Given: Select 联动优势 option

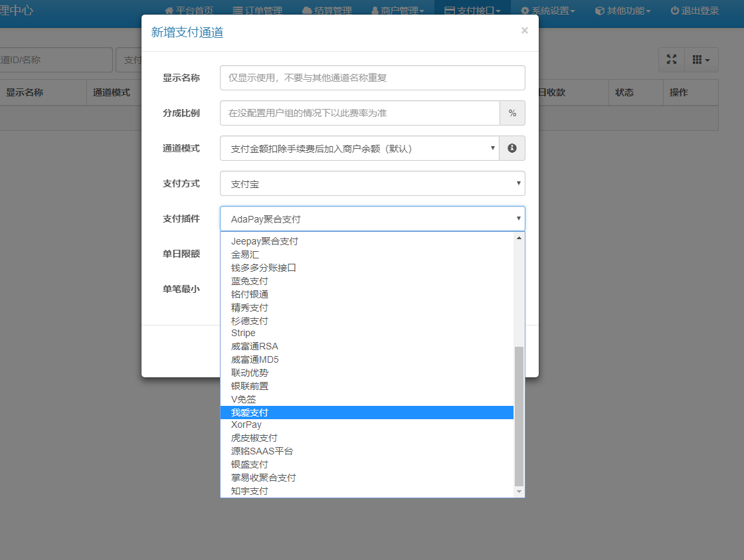Looking at the screenshot, I should point(367,373).
